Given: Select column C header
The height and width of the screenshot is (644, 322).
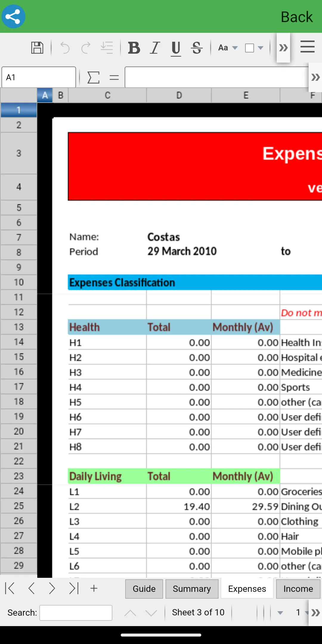Looking at the screenshot, I should coord(107,95).
